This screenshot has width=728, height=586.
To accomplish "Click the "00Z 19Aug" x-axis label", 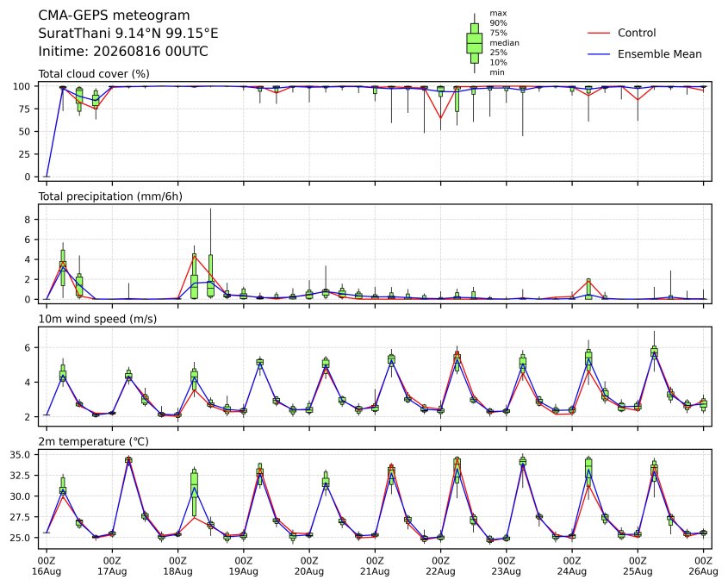I will pos(243,565).
